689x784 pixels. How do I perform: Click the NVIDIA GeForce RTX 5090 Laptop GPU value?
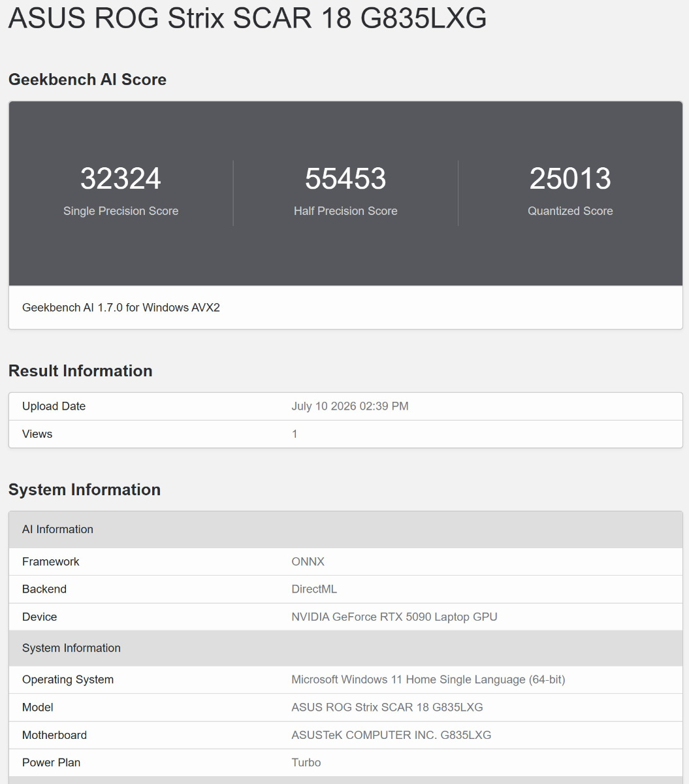point(394,617)
